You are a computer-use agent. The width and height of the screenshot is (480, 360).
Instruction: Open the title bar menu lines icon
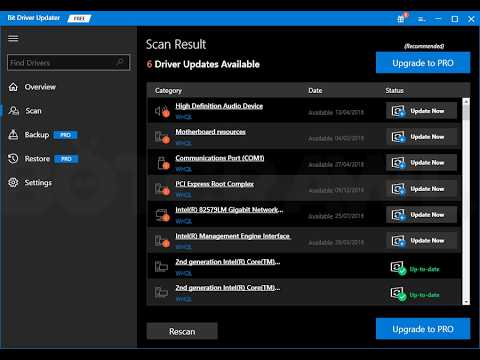(x=422, y=19)
